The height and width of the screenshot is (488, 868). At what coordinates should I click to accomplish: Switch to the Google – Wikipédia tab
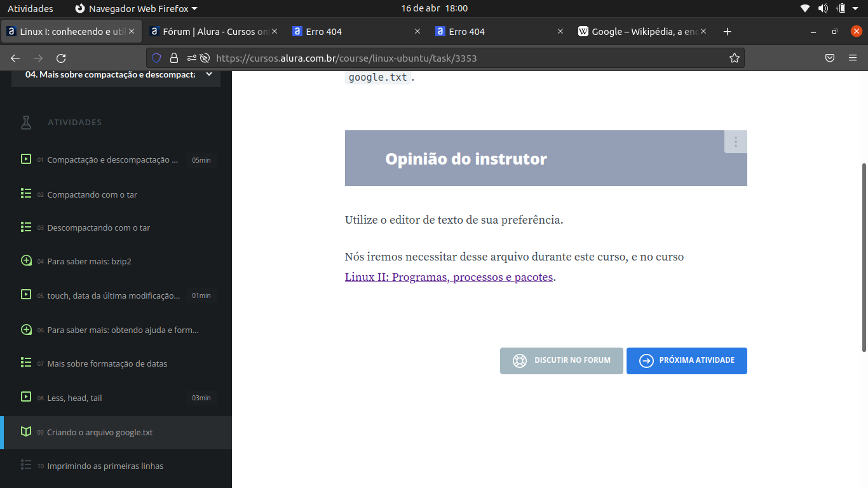tap(643, 31)
